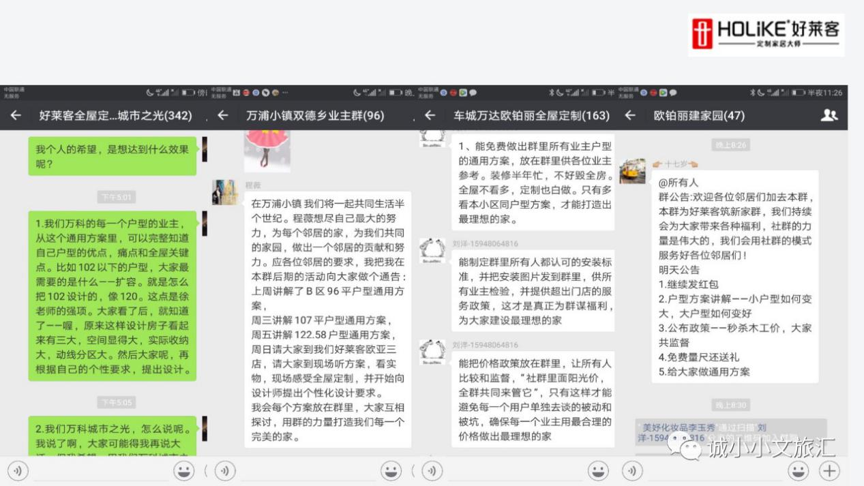Open 刘洋 avatar beside 能把价格政策 message
Viewport: 864px width, 486px height.
click(432, 352)
